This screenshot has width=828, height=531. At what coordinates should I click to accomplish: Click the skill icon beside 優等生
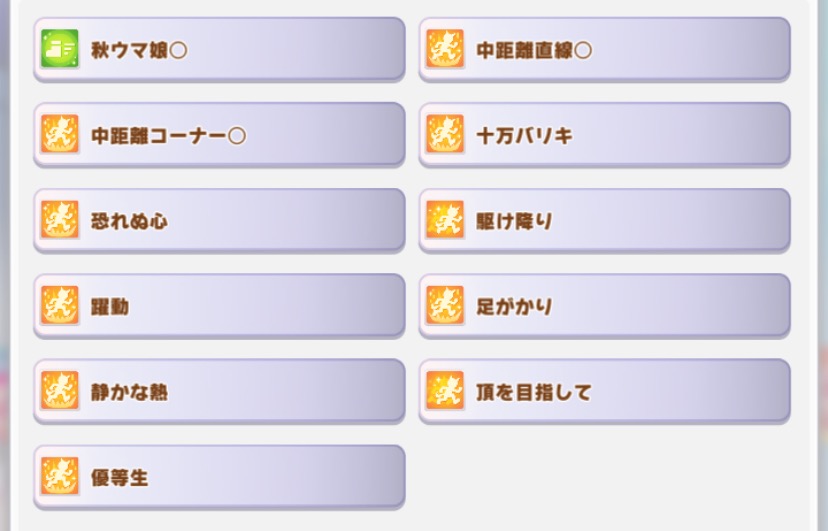point(59,476)
